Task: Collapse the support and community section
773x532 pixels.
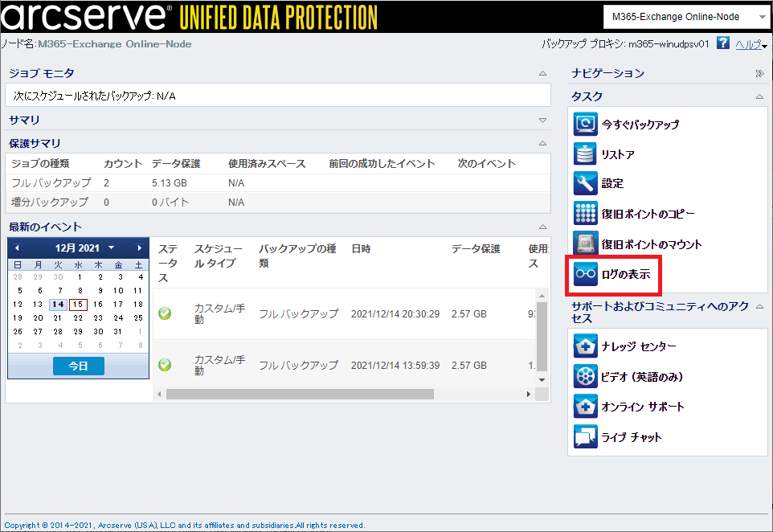Action: coord(759,307)
